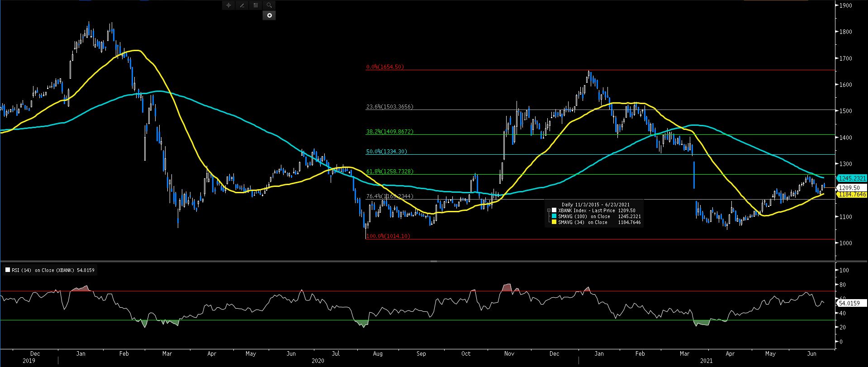Click the yellow SMAVG (34) swatch
The image size is (868, 367).
tap(554, 222)
